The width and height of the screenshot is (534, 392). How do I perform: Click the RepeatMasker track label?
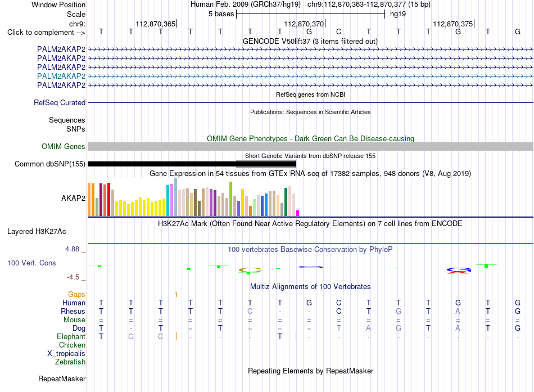pos(62,379)
